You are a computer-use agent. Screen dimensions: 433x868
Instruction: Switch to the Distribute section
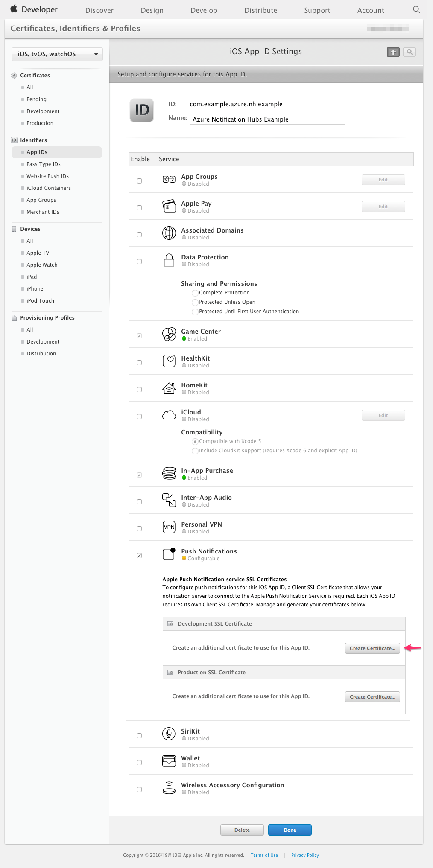pyautogui.click(x=260, y=10)
